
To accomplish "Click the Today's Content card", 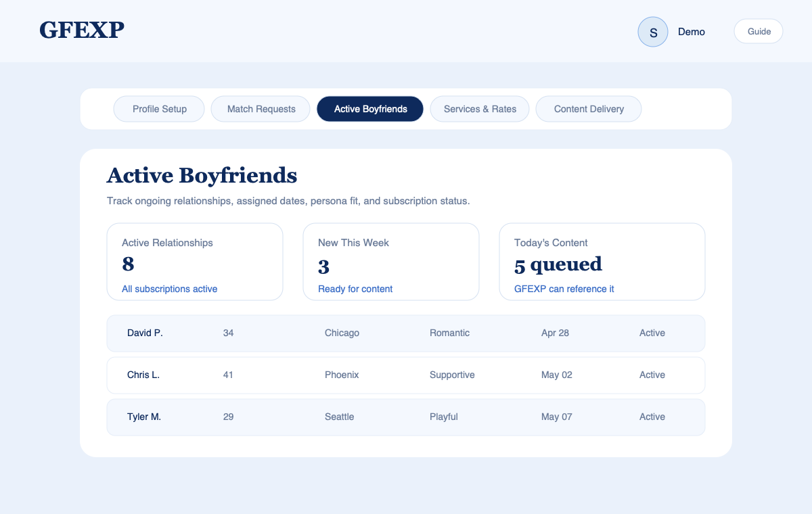I will pos(602,262).
